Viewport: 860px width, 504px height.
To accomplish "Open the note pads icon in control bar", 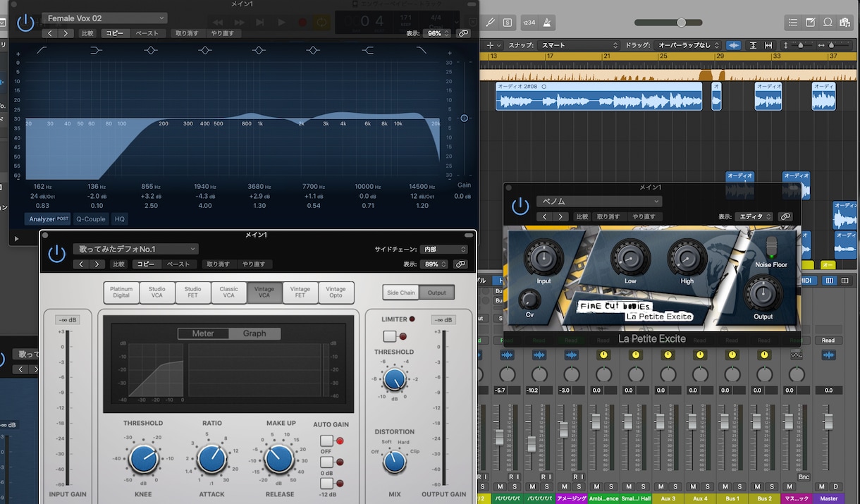I will [x=811, y=23].
